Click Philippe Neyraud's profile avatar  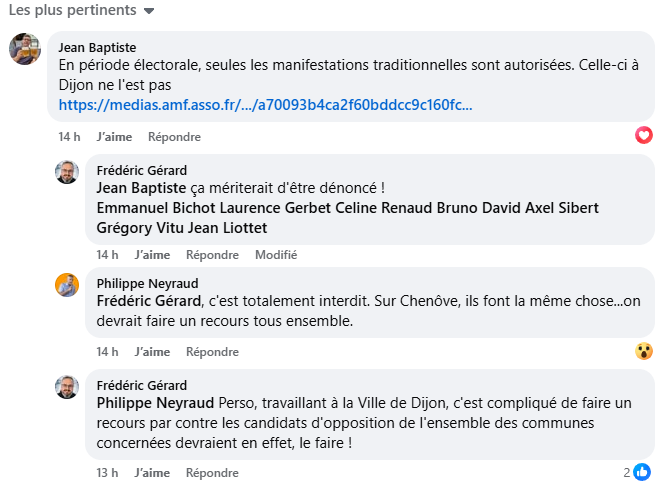click(x=67, y=284)
